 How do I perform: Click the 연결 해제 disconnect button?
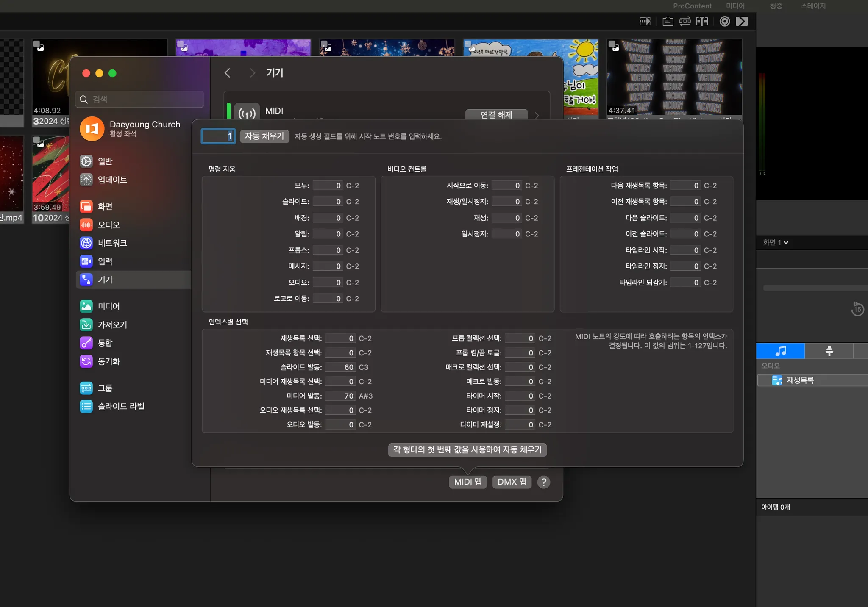(x=496, y=114)
